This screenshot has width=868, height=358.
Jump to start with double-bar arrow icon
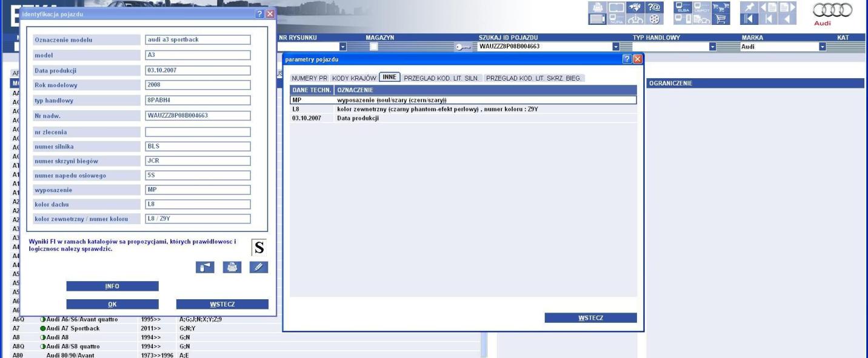(749, 19)
